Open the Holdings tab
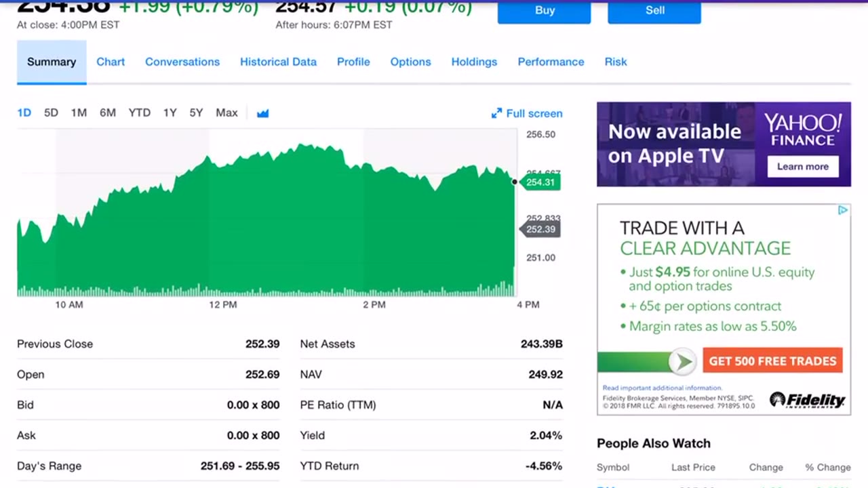This screenshot has width=868, height=488. point(474,62)
